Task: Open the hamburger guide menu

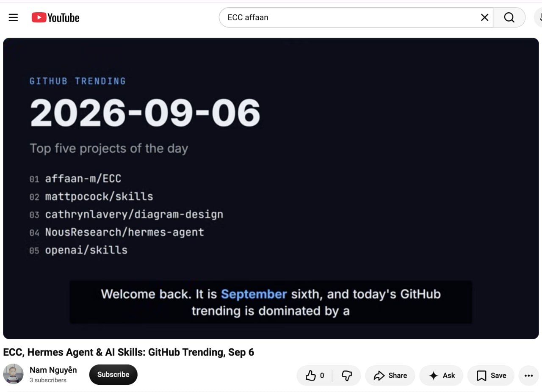Action: pos(14,17)
